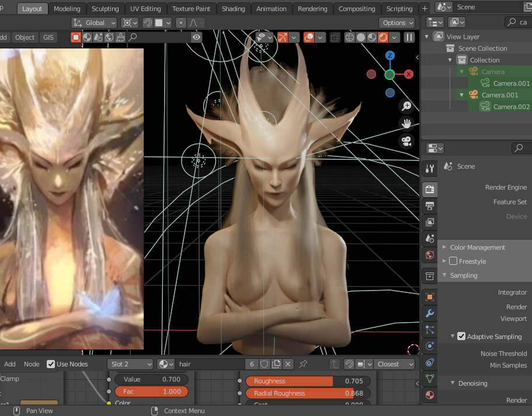Select wireframe viewport shading icon
Screen dimensions: 532x416
pos(349,37)
